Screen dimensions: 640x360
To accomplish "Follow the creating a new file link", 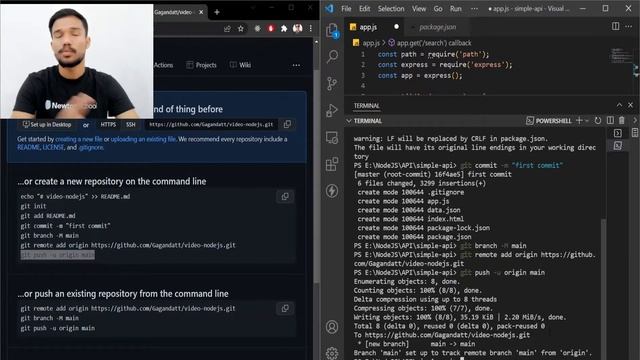I will 79,139.
